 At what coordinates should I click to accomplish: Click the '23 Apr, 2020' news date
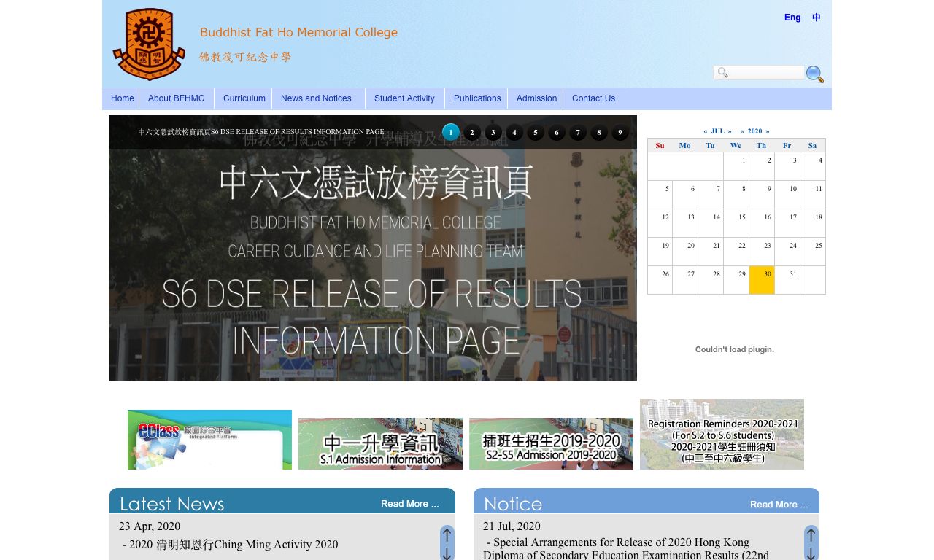pos(150,526)
